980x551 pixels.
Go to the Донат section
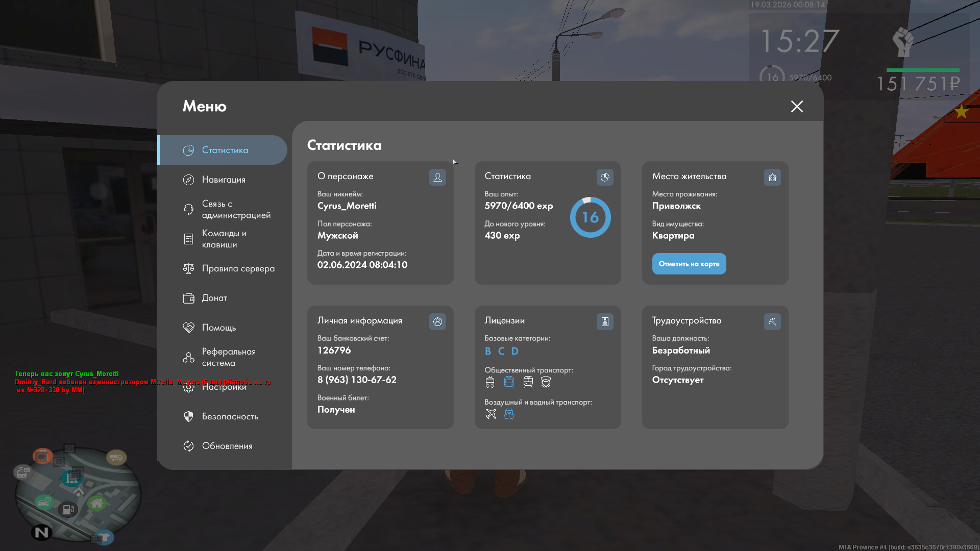(214, 298)
